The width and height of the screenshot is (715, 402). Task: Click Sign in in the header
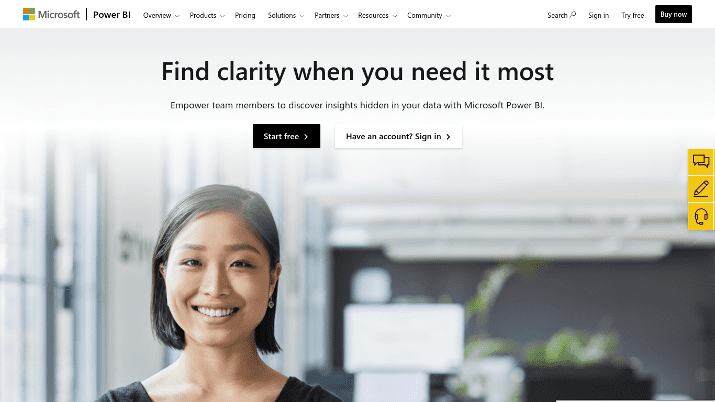(x=598, y=15)
